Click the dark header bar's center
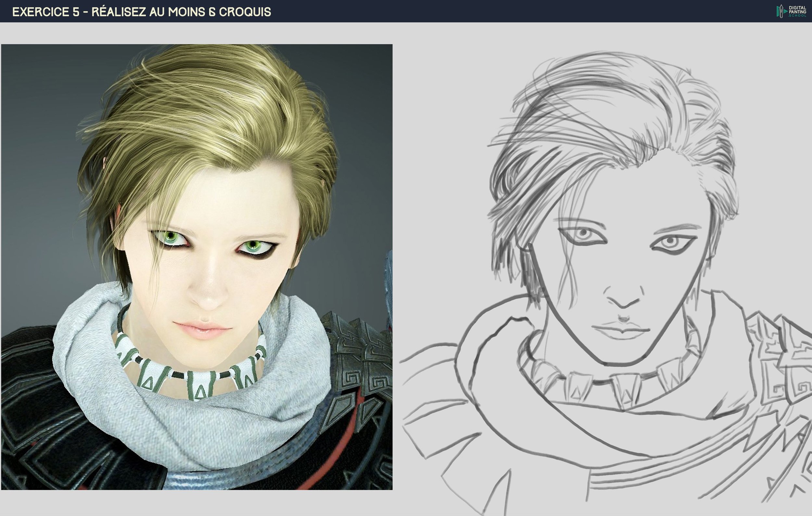812x516 pixels. click(x=406, y=11)
